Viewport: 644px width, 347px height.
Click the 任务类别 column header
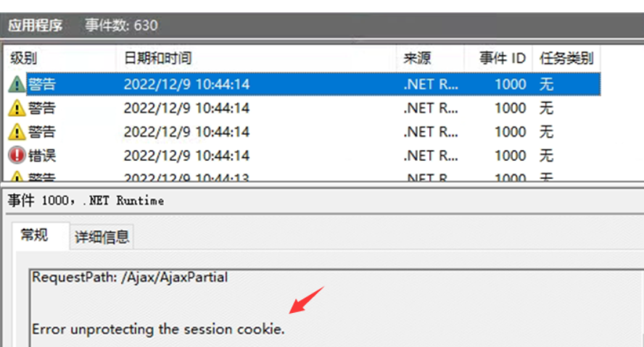(566, 59)
